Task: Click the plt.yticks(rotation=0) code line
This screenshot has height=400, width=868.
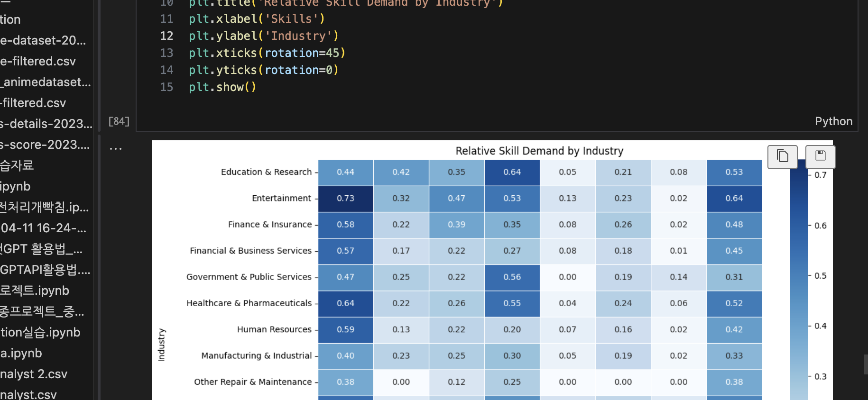Action: (264, 70)
